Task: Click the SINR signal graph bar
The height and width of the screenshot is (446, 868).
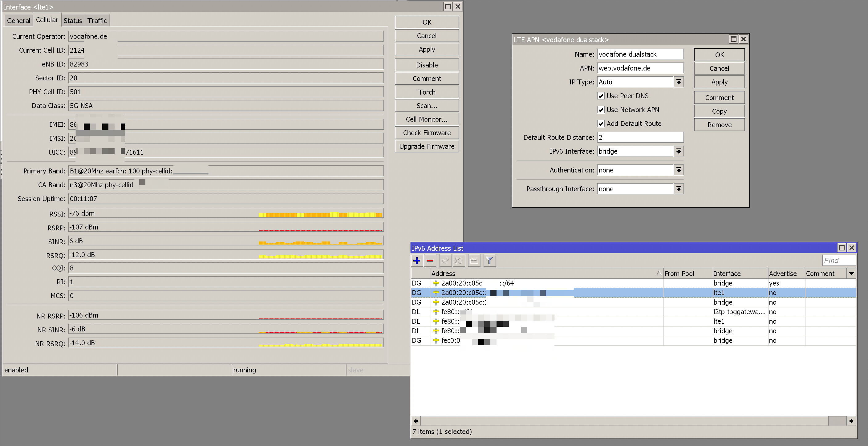Action: [x=320, y=242]
